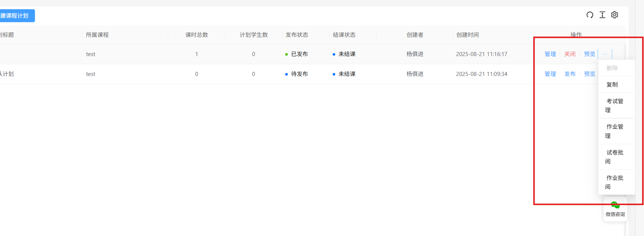Click 管理 link for the 已发布 plan
The height and width of the screenshot is (236, 644).
550,54
